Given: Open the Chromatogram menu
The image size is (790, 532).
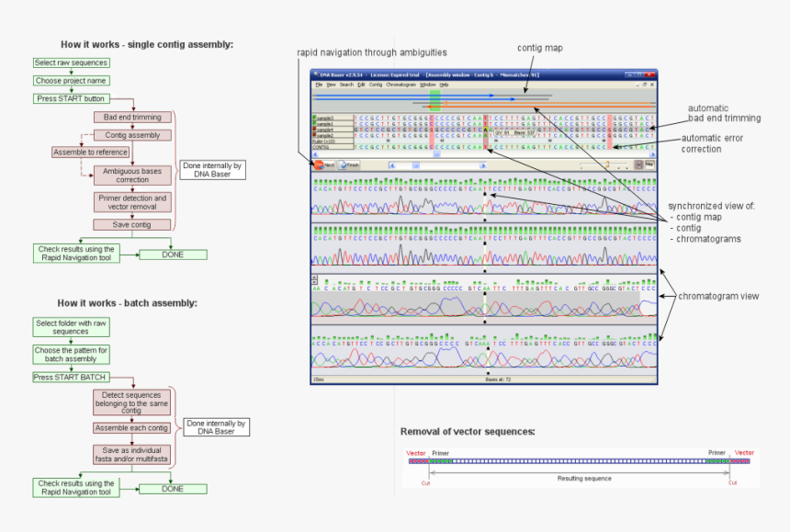Looking at the screenshot, I should point(401,85).
